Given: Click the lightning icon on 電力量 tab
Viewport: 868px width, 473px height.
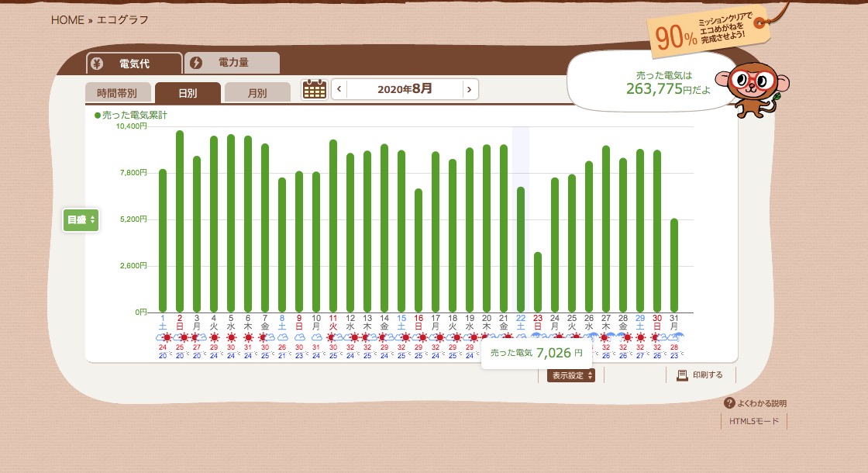Looking at the screenshot, I should [x=196, y=63].
